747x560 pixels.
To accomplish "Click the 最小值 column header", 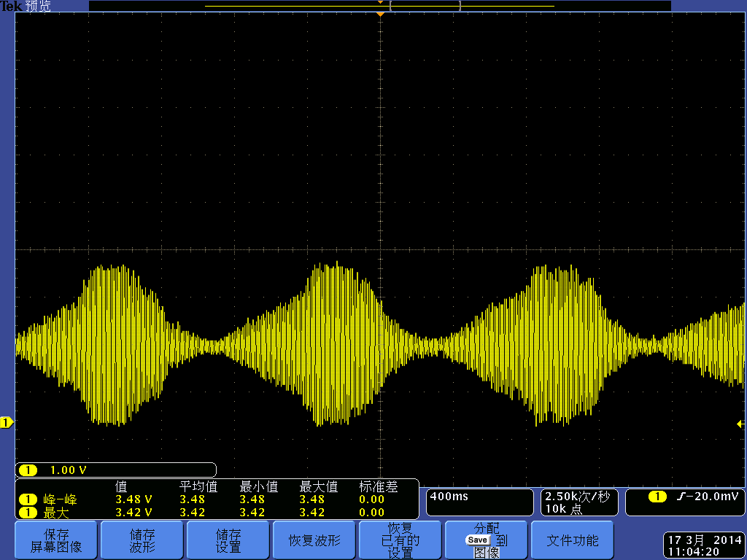I will 259,486.
